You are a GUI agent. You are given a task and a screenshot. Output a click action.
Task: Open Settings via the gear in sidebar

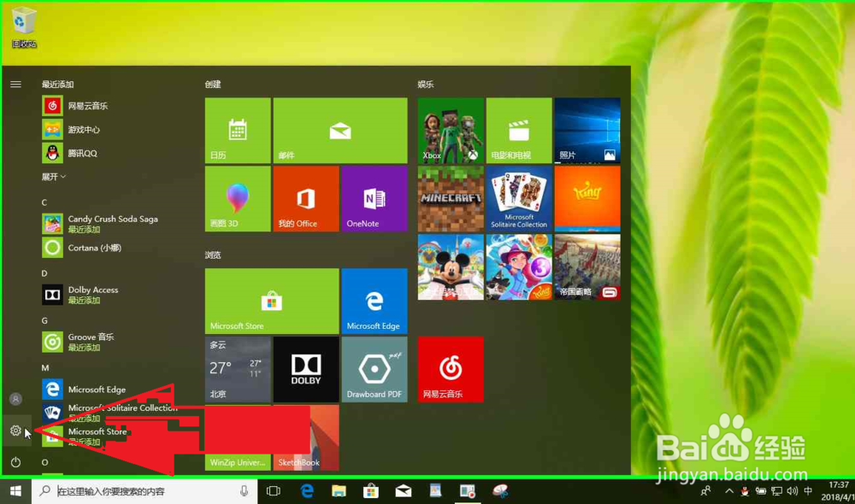pyautogui.click(x=15, y=431)
